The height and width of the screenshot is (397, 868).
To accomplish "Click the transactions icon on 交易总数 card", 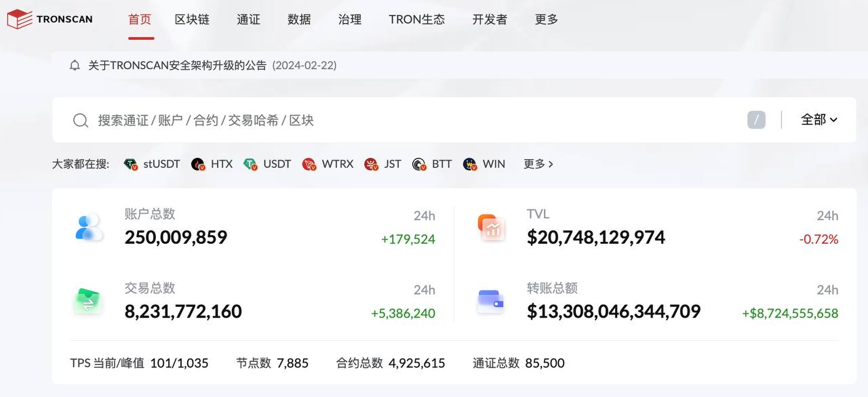I will (88, 301).
